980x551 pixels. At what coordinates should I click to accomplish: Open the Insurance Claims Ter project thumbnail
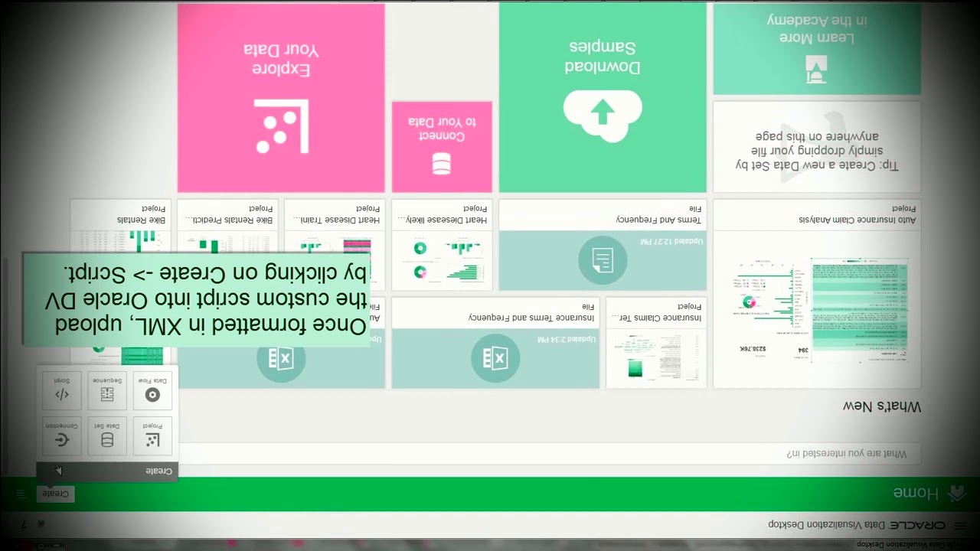point(656,343)
